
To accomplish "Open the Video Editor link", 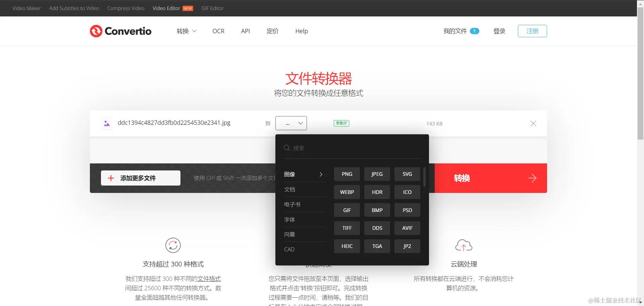I will [166, 8].
